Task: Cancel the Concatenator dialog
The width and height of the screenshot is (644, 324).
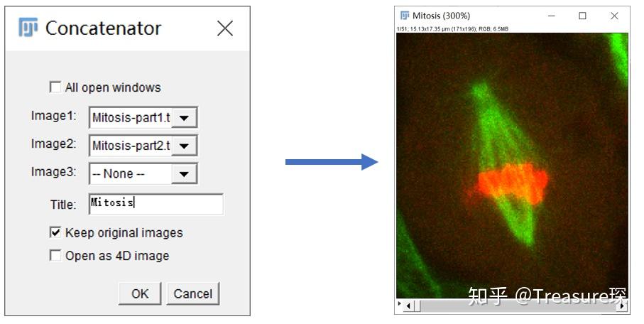Action: (193, 293)
